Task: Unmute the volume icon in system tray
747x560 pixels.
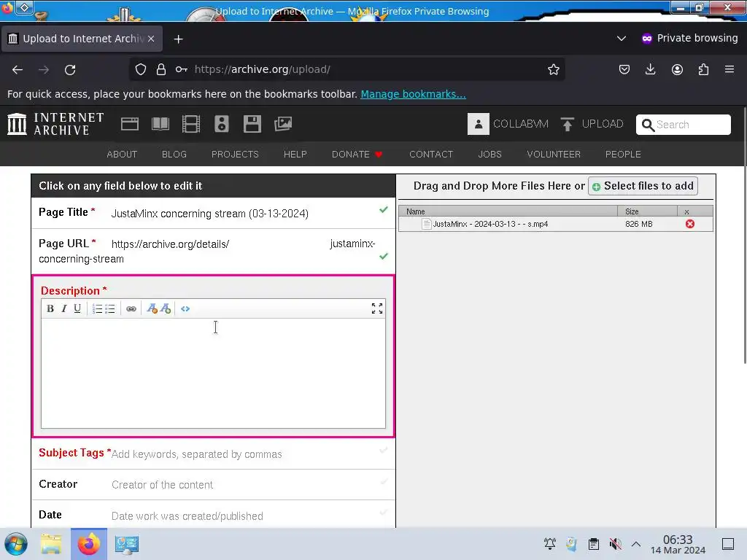Action: click(615, 544)
